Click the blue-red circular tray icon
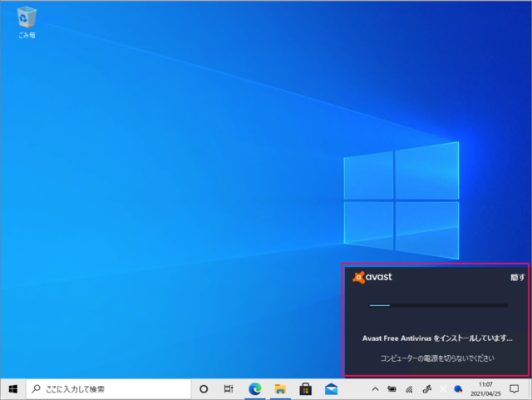This screenshot has height=400, width=532. click(x=458, y=388)
